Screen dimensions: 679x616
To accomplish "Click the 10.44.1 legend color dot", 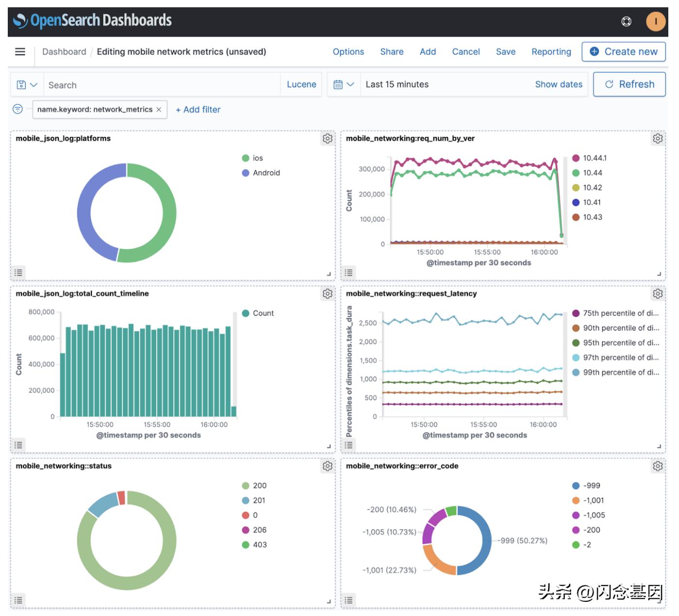I will click(x=576, y=158).
